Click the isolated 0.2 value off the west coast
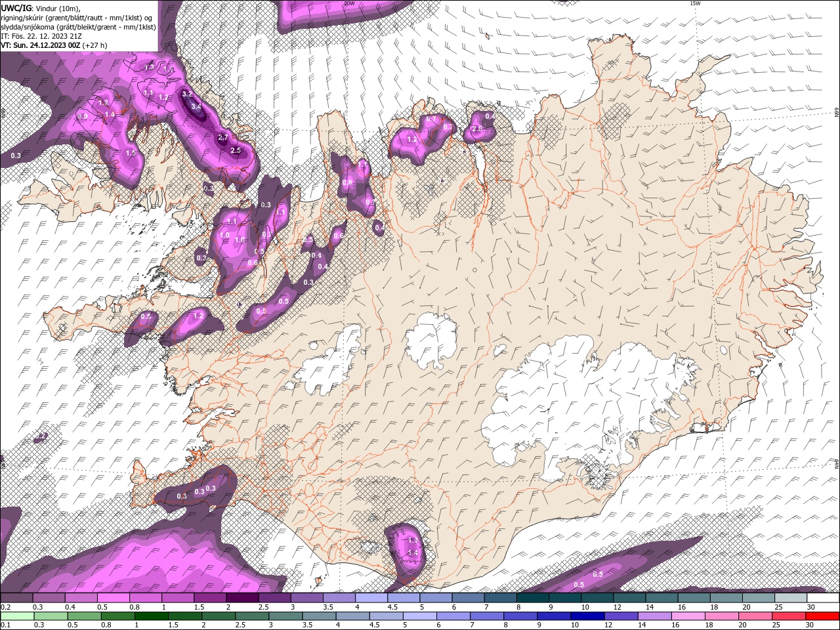Viewport: 840px width, 630px height. pos(41,436)
